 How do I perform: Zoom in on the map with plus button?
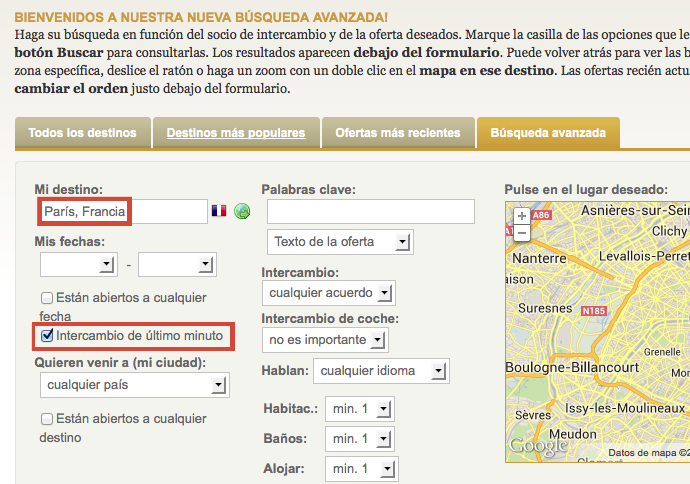(522, 216)
